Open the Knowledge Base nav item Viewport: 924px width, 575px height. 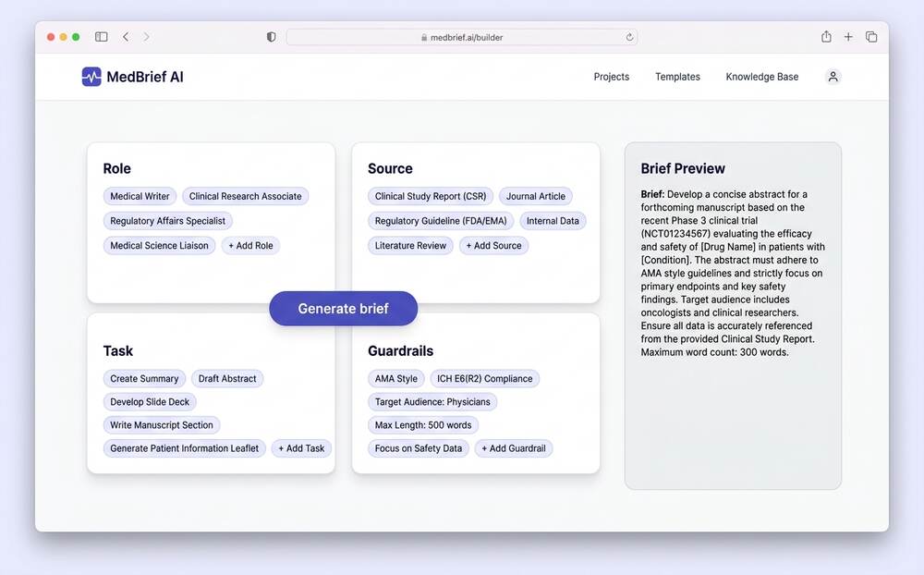[x=762, y=77]
